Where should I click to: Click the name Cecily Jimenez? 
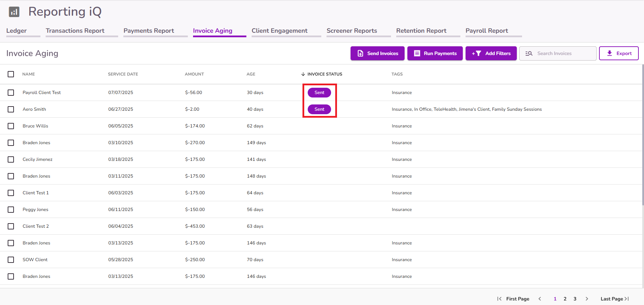click(38, 159)
